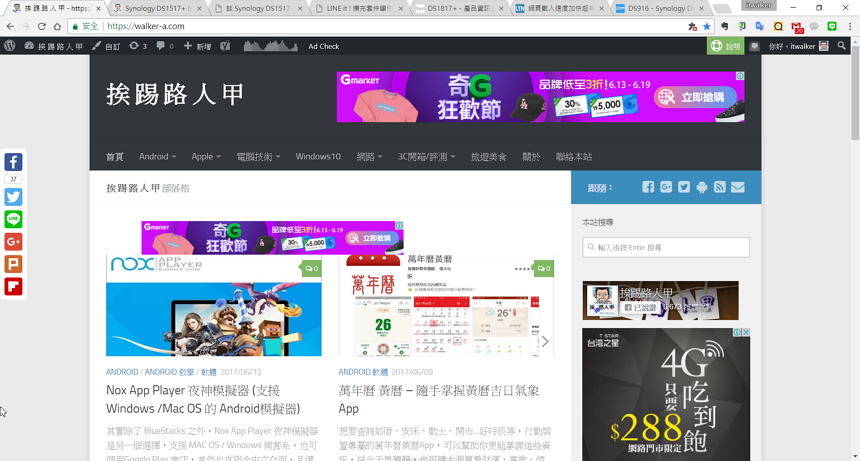Image resolution: width=860 pixels, height=461 pixels.
Task: Open the 萬年曆 post thumbnail
Action: [x=446, y=305]
